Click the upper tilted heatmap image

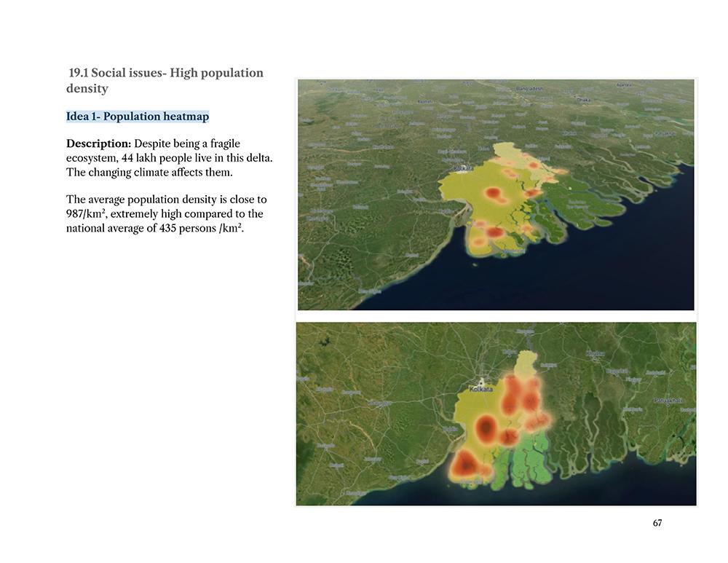(496, 194)
